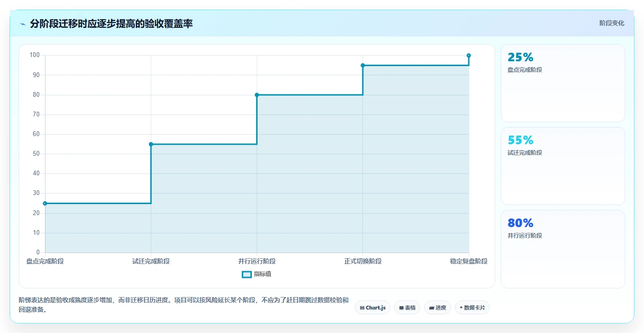Open the 55% stat card

coord(563,166)
